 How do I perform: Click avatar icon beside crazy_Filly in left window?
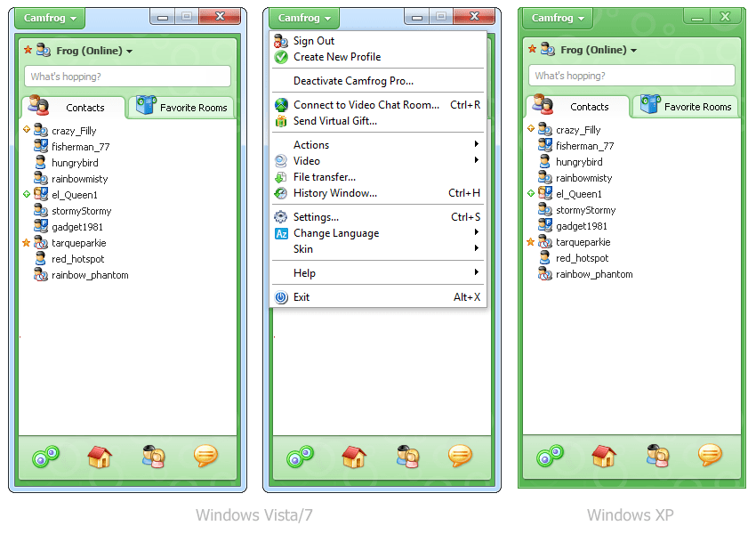click(x=41, y=130)
